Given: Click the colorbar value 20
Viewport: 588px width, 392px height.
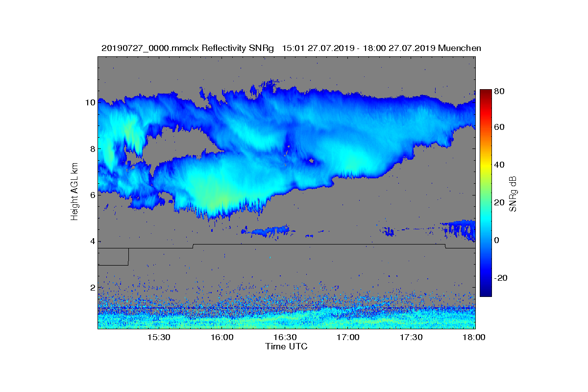Looking at the screenshot, I should pyautogui.click(x=500, y=202).
